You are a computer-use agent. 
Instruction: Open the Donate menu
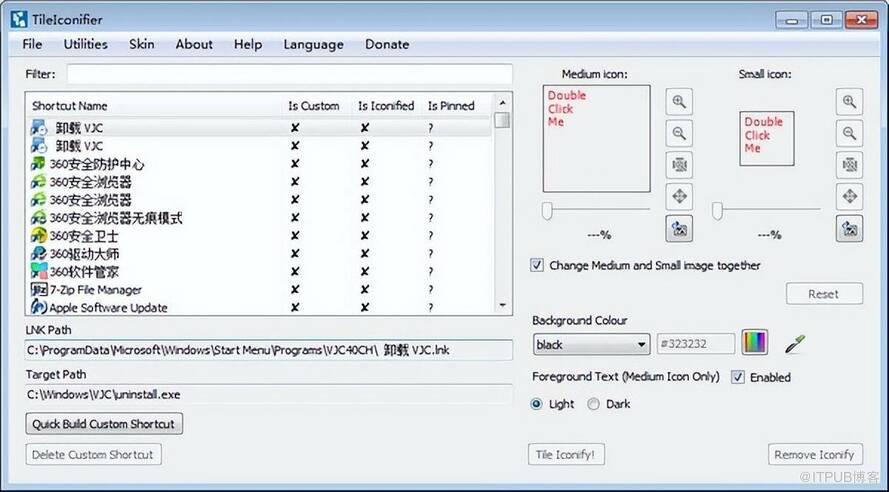[387, 44]
